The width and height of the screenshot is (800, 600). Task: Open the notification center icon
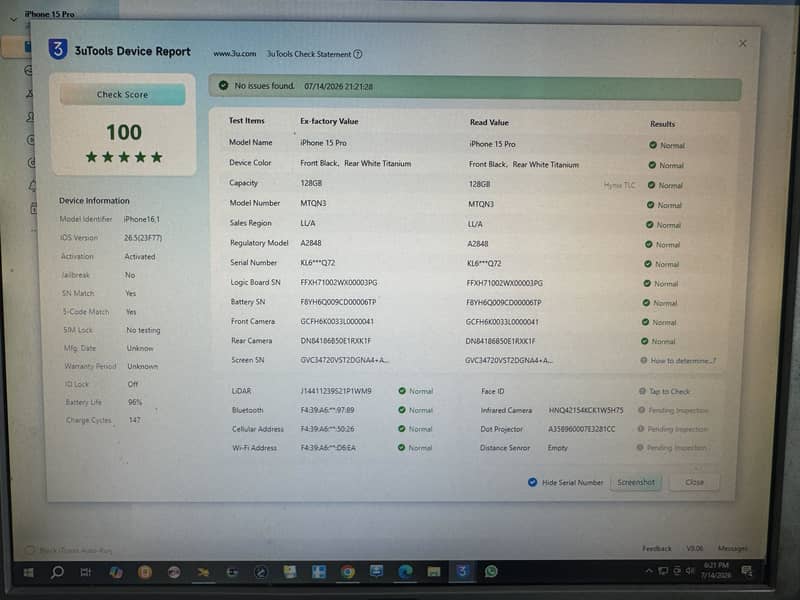[x=747, y=571]
